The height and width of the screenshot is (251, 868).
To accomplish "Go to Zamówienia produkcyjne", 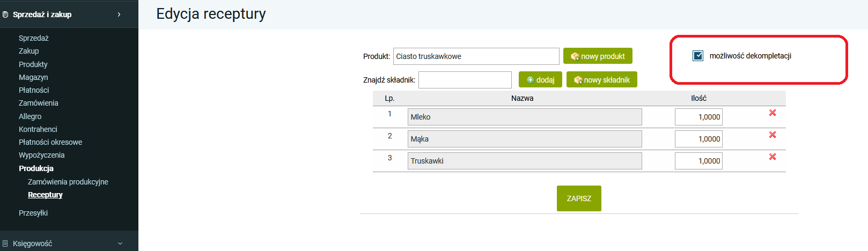I will click(x=68, y=182).
